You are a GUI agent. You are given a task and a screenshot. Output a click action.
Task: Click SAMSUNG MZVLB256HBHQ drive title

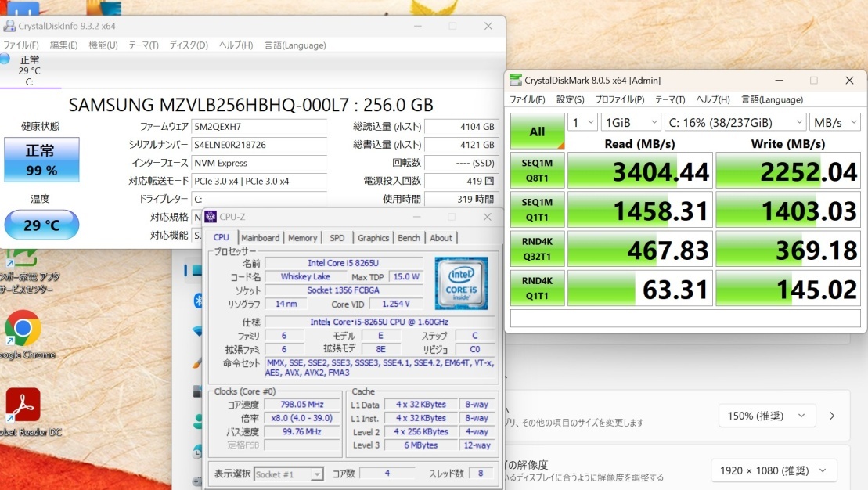tap(250, 105)
